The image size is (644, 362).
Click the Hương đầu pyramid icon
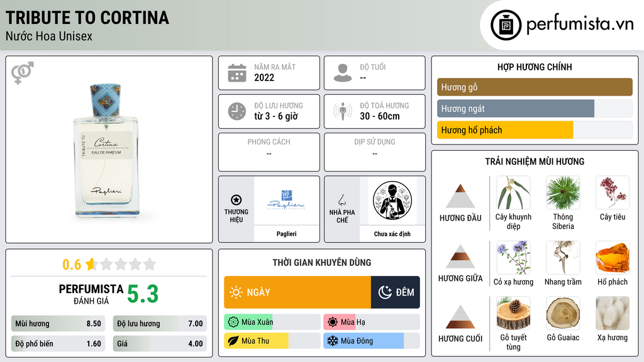click(460, 196)
